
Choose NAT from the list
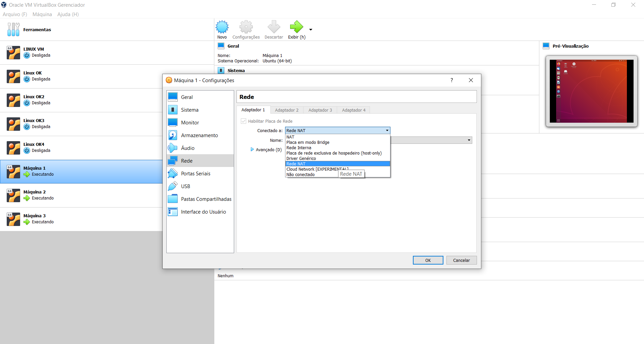(x=337, y=137)
